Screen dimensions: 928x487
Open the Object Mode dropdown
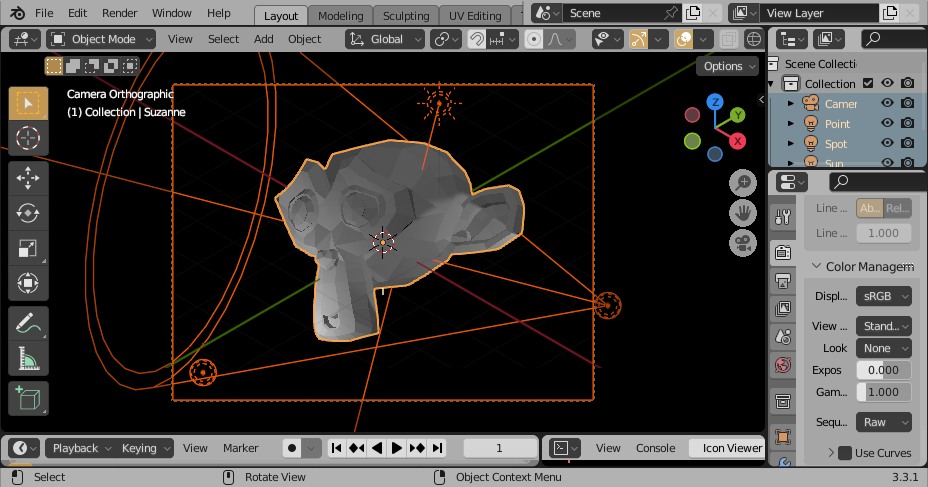101,39
